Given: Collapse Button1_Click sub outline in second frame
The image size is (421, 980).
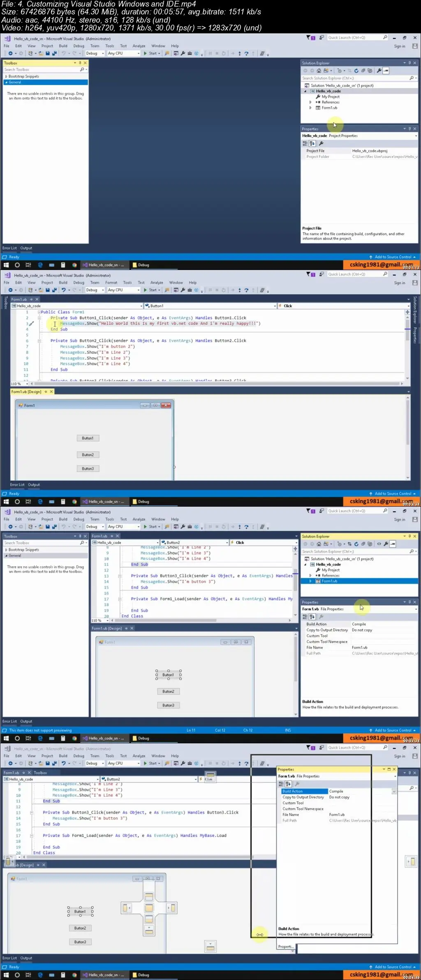Looking at the screenshot, I should click(x=39, y=318).
